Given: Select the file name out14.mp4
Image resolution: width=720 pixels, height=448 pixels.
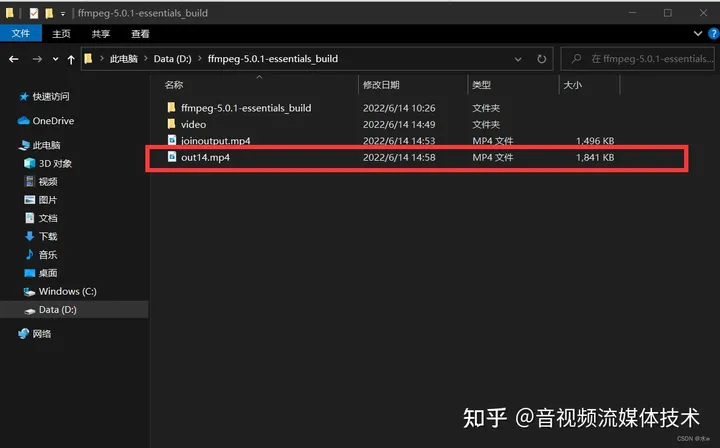Looking at the screenshot, I should [x=205, y=157].
